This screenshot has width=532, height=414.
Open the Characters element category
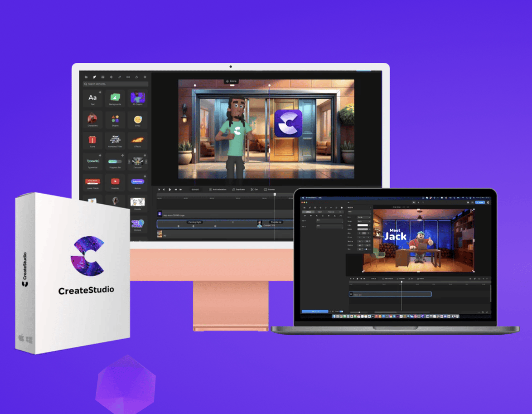(x=92, y=120)
